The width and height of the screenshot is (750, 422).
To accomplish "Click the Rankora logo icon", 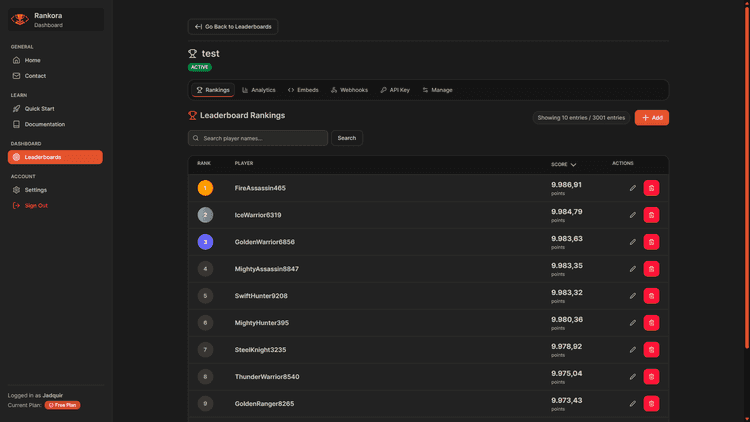I will (19, 19).
